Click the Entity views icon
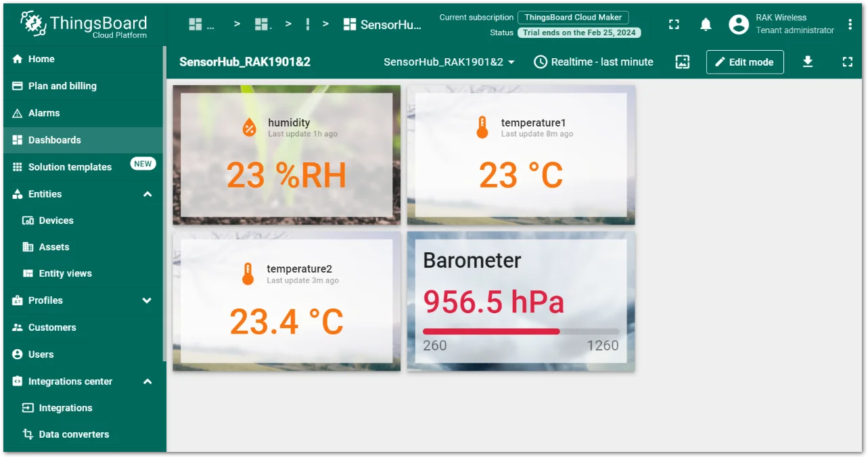Screen dimensions: 868x458 pyautogui.click(x=28, y=273)
